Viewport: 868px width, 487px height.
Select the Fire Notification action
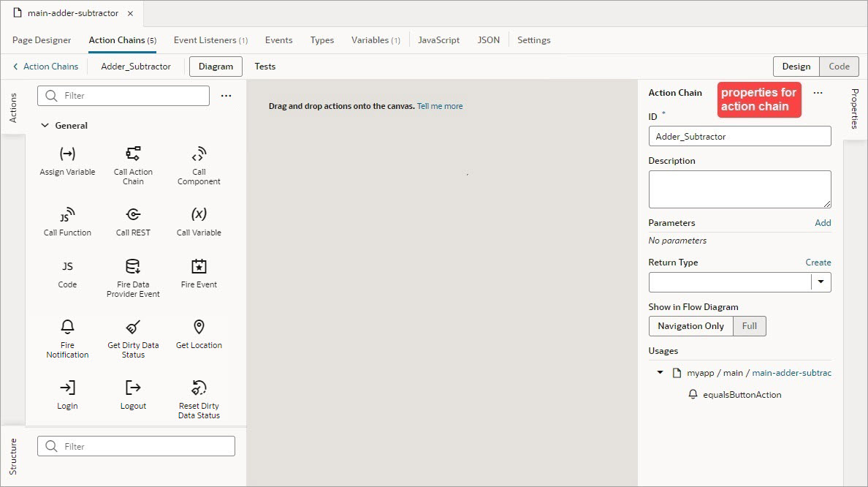tap(67, 339)
